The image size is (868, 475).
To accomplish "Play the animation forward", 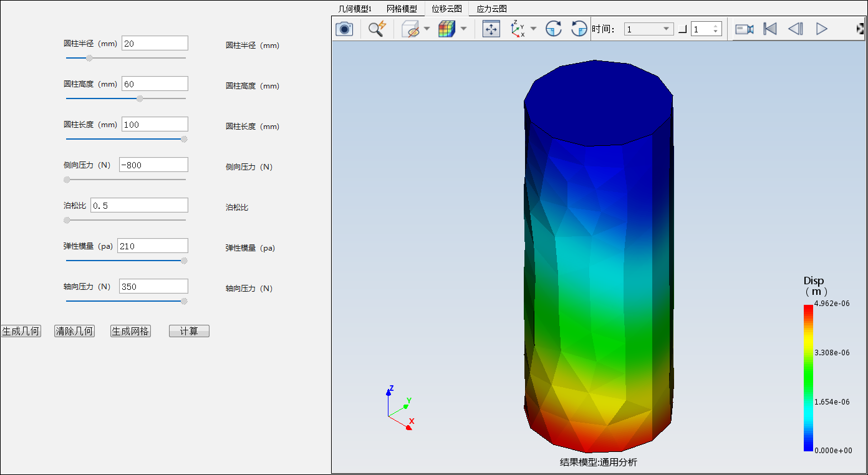I will (822, 29).
